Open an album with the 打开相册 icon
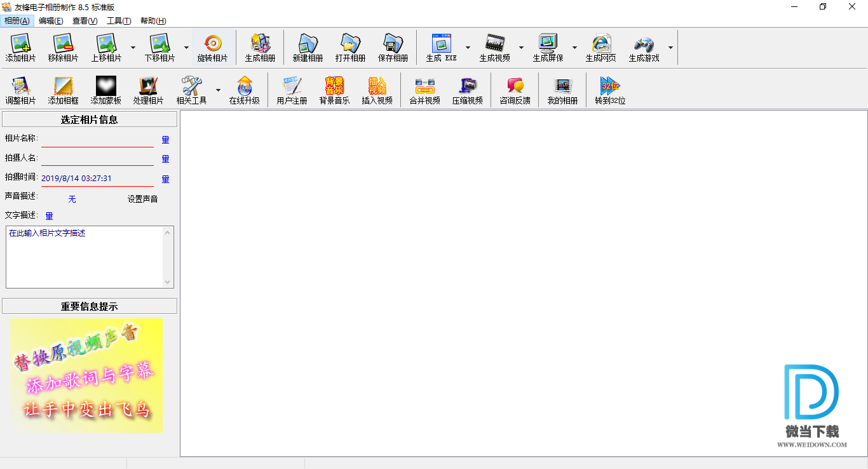The width and height of the screenshot is (868, 469). [350, 48]
